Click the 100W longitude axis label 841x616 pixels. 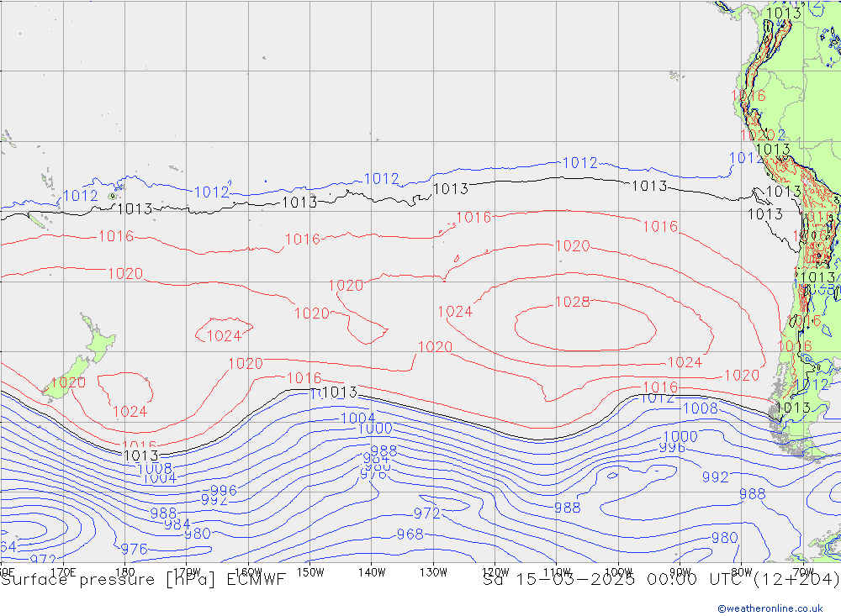(618, 572)
